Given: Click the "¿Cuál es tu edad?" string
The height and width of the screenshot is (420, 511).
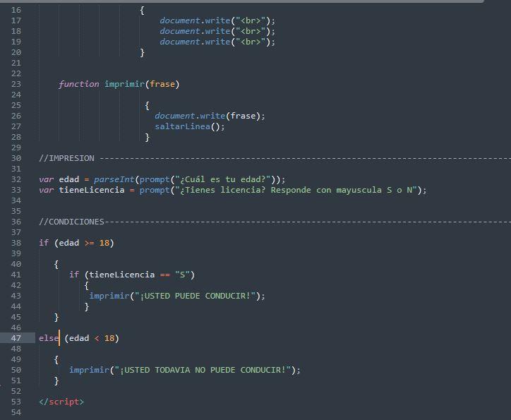Looking at the screenshot, I should (223, 179).
